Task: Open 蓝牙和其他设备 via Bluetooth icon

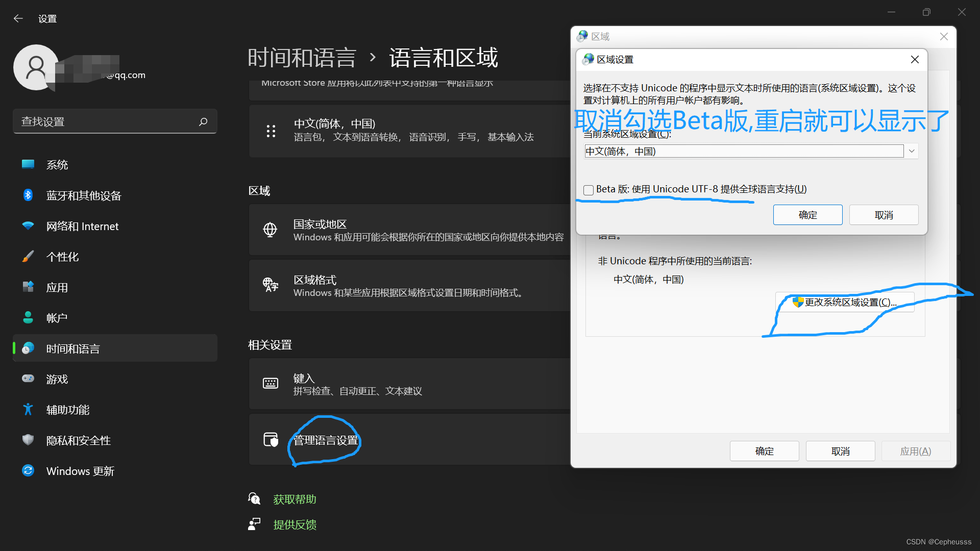Action: click(28, 195)
